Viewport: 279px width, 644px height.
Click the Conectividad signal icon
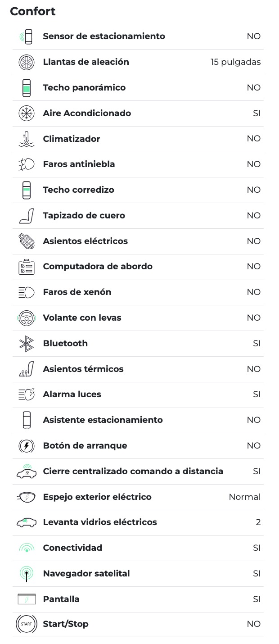pos(26,548)
